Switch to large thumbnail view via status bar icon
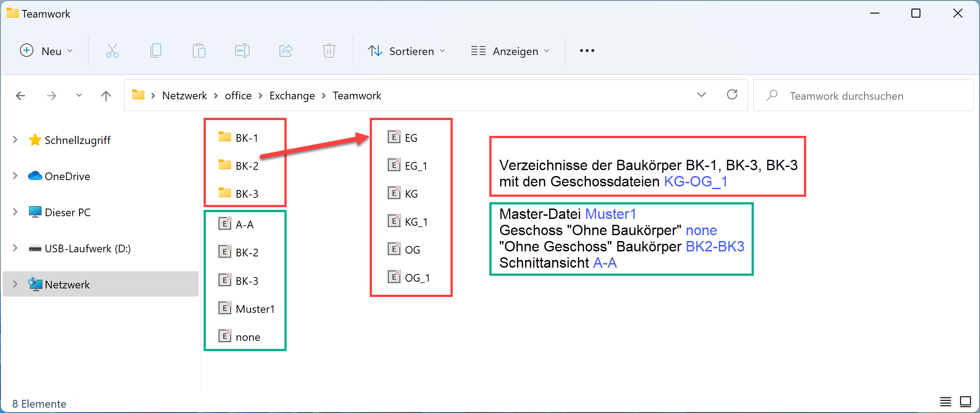 point(966,402)
